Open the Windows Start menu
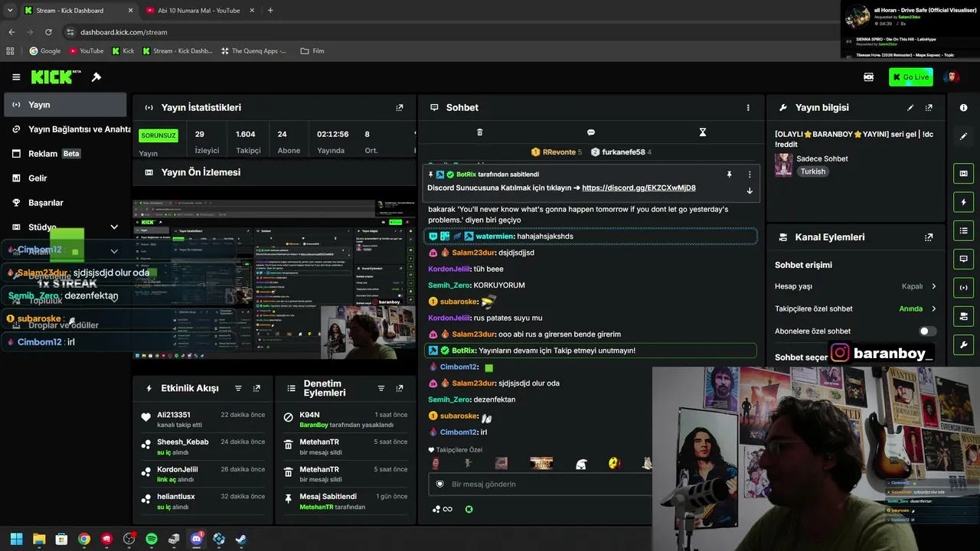 (x=16, y=539)
